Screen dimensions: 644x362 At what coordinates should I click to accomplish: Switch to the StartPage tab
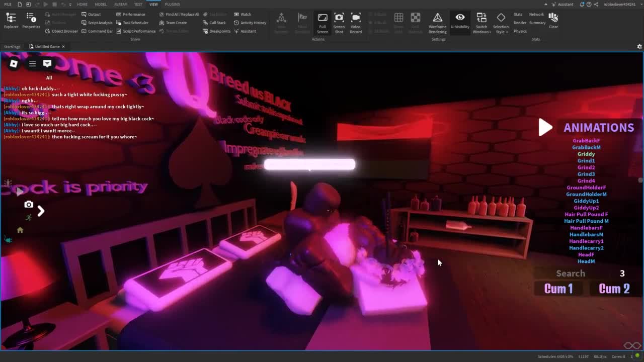pyautogui.click(x=12, y=46)
